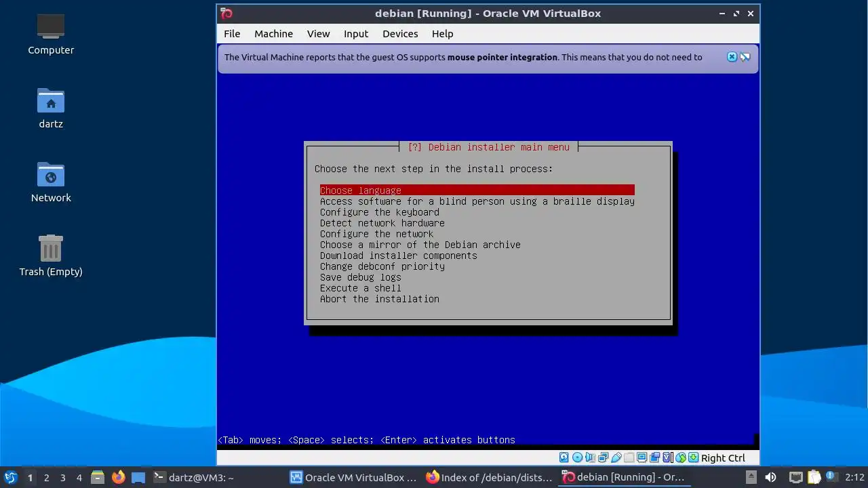Click the 'debian [Running]' taskbar entry
The width and height of the screenshot is (868, 488).
pos(626,478)
